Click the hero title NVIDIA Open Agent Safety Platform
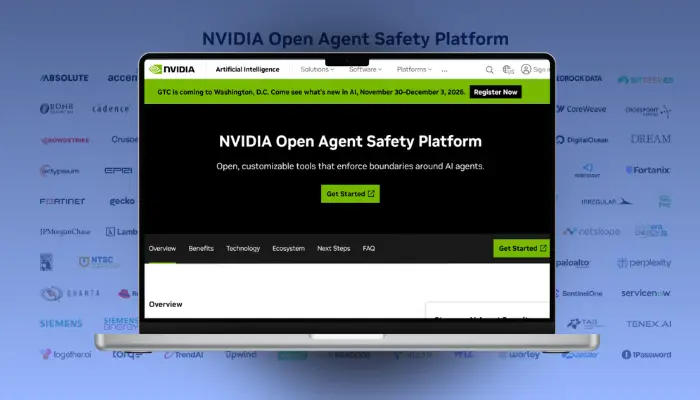 click(x=350, y=141)
